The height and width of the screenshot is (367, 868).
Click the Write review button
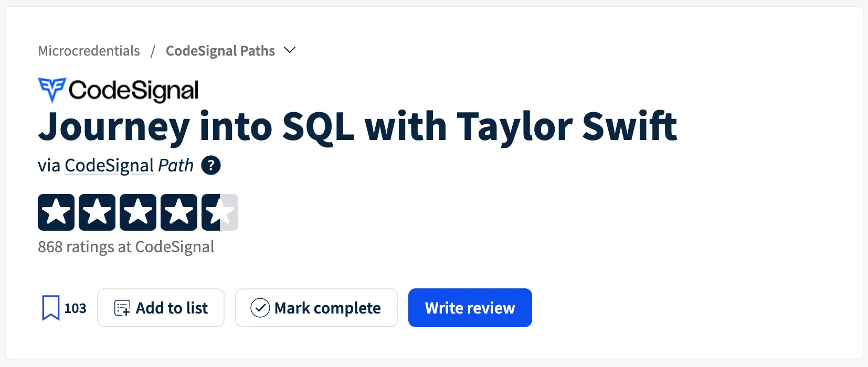470,308
